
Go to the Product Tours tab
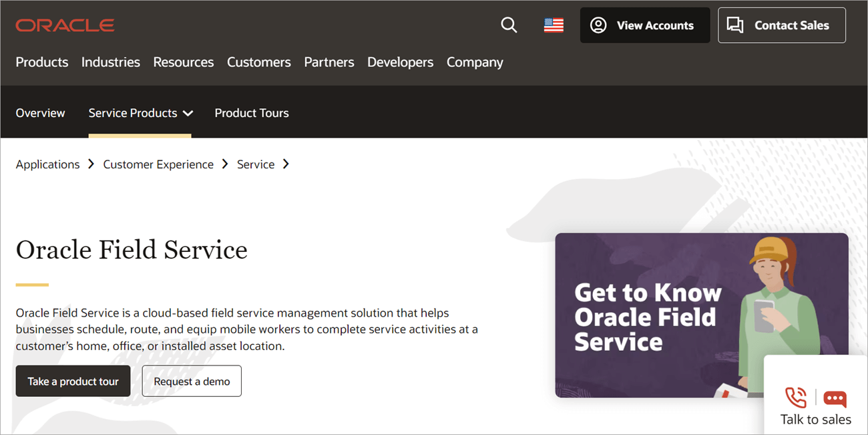(x=252, y=113)
